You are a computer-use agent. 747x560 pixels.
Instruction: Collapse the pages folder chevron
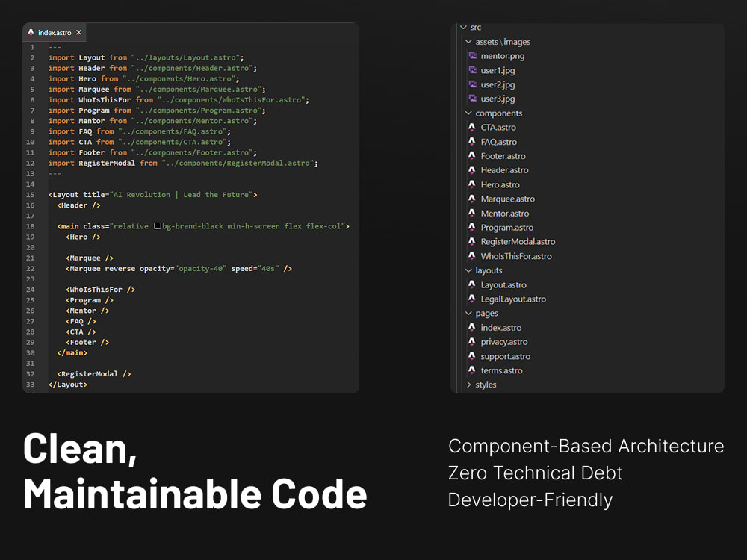[468, 314]
